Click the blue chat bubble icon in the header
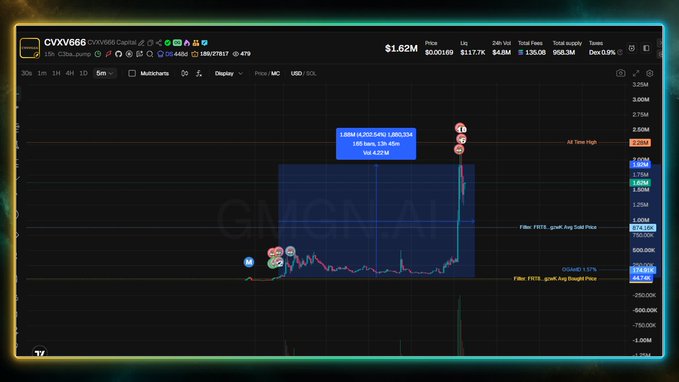The width and height of the screenshot is (679, 382). 204,43
